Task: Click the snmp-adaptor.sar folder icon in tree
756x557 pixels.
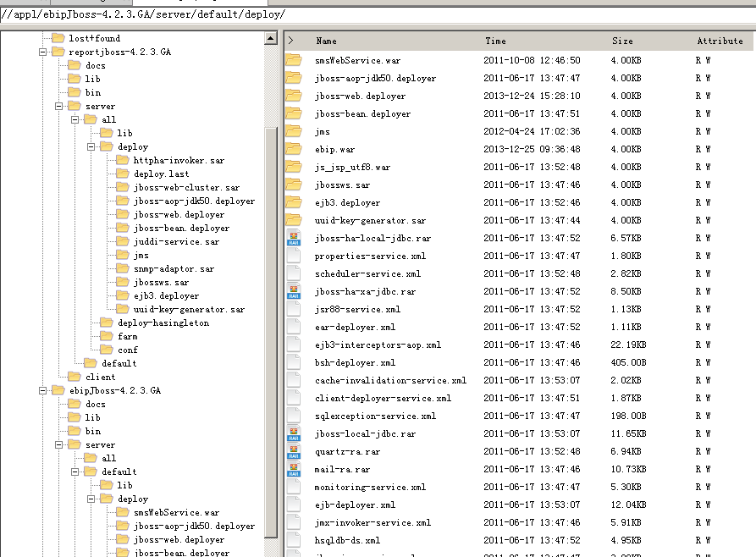Action: (x=123, y=268)
